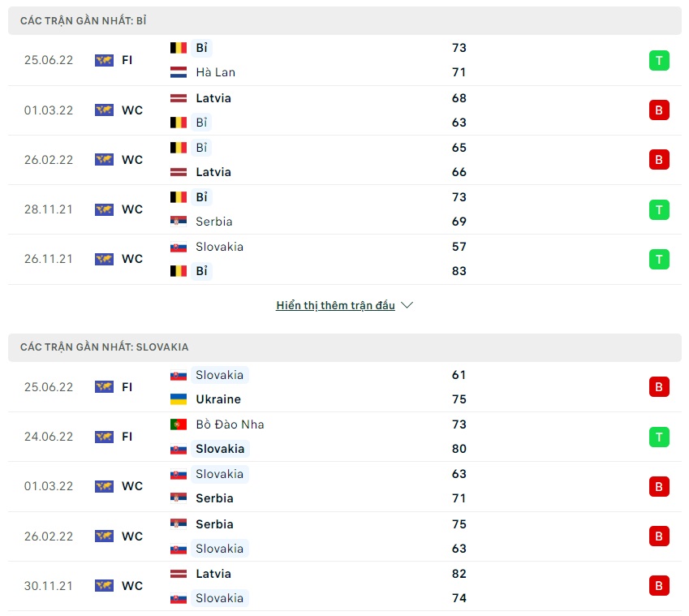Click the Ukraine flag icon
Viewport: 689px width, 616px height.
[x=179, y=399]
